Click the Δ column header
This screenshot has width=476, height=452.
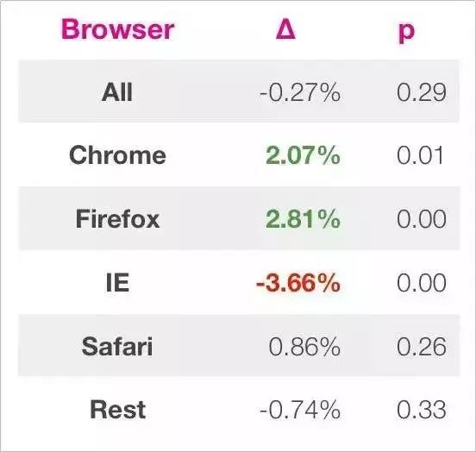285,29
